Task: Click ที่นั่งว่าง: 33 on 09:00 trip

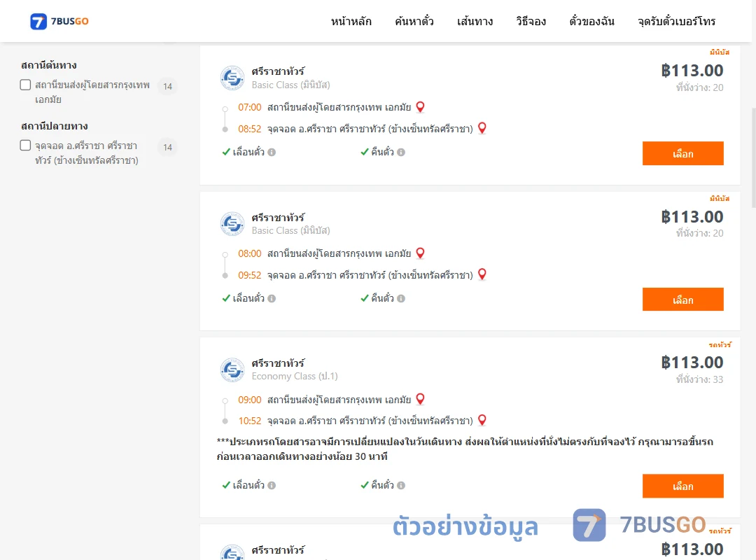Action: (x=699, y=379)
